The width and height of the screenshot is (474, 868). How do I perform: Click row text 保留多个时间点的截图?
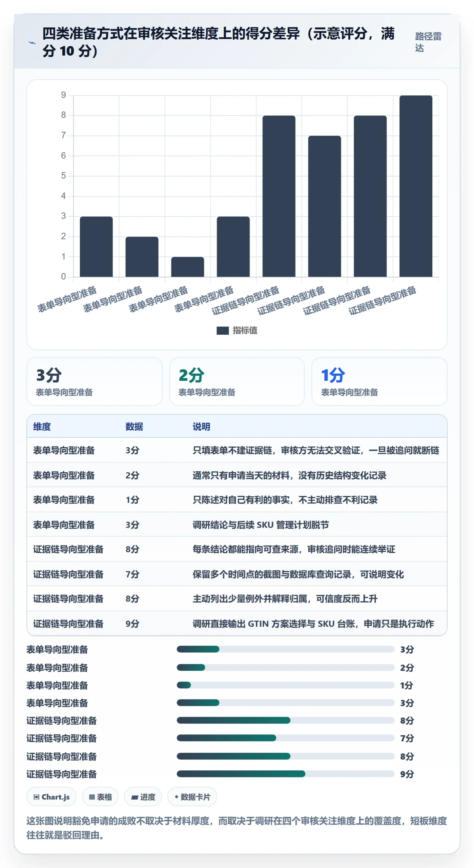[x=237, y=574]
